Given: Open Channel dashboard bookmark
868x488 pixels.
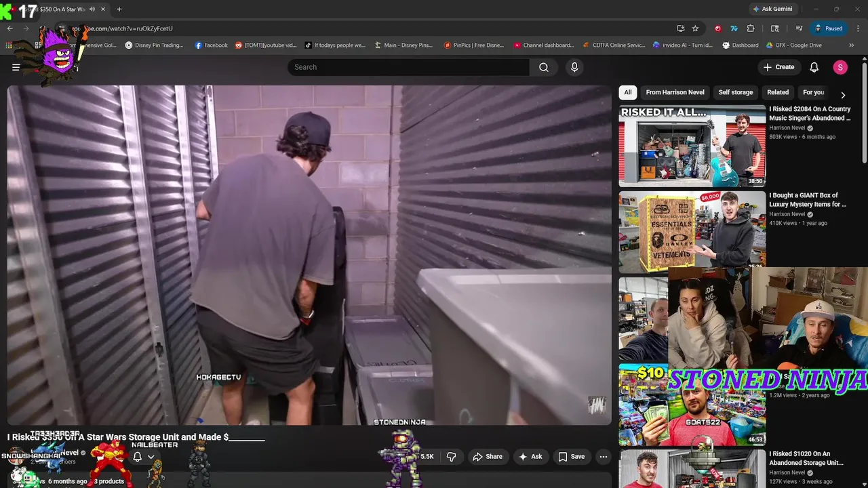Looking at the screenshot, I should [x=543, y=45].
